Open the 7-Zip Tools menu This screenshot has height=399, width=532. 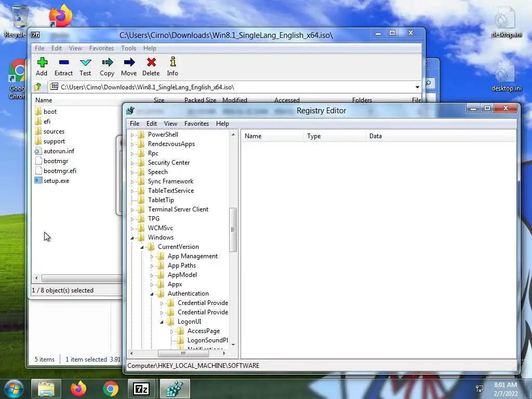point(129,48)
